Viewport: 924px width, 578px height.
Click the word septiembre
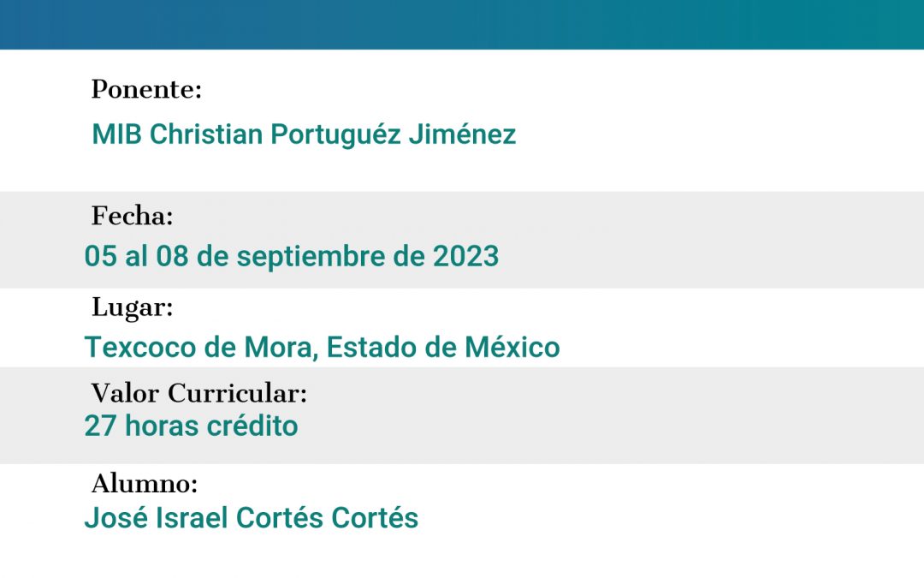tap(311, 256)
